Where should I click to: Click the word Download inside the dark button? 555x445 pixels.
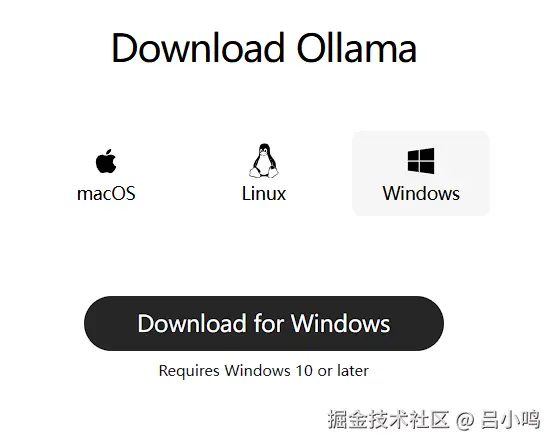pos(191,324)
